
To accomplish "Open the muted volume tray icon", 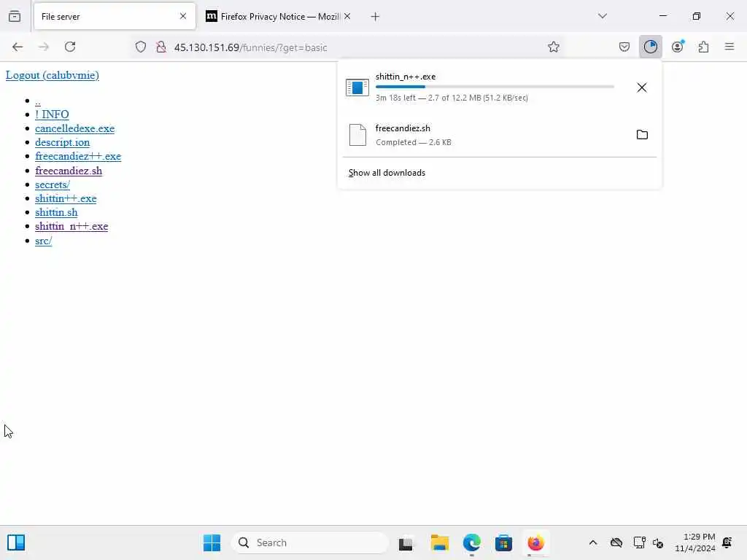I will pos(658,542).
